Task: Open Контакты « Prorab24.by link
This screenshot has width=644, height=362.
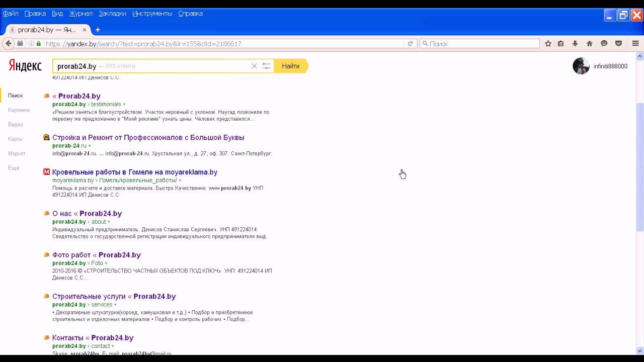Action: coord(93,338)
